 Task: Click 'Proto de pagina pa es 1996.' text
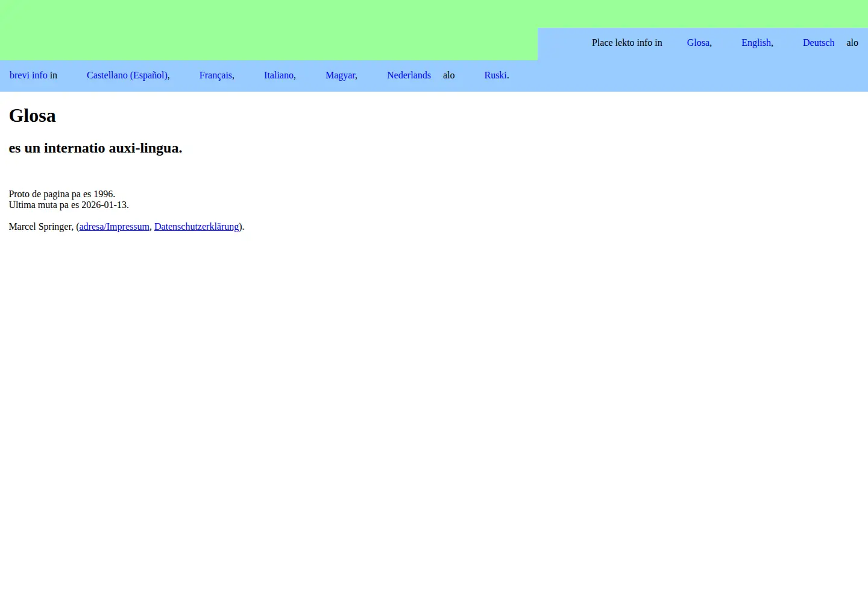point(62,194)
